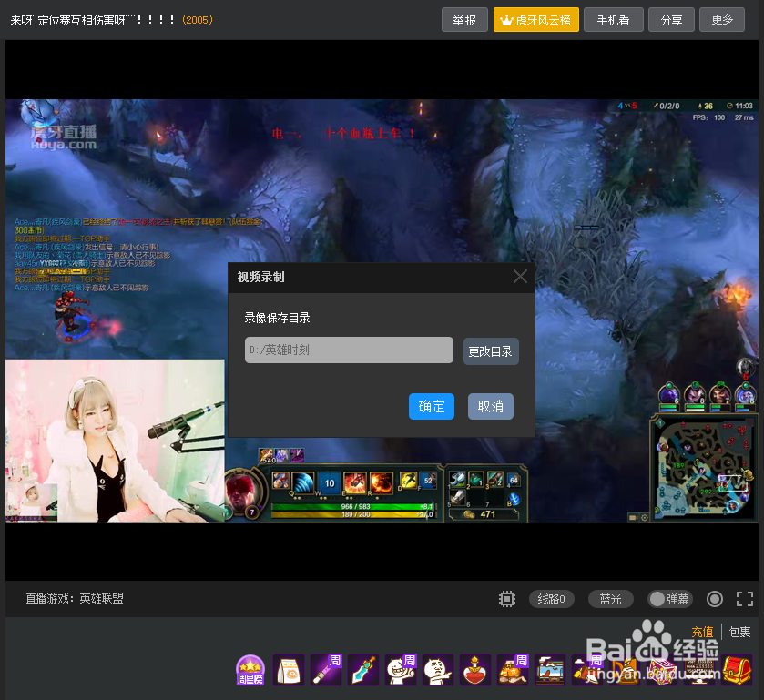Click the video record circle icon

pos(714,599)
